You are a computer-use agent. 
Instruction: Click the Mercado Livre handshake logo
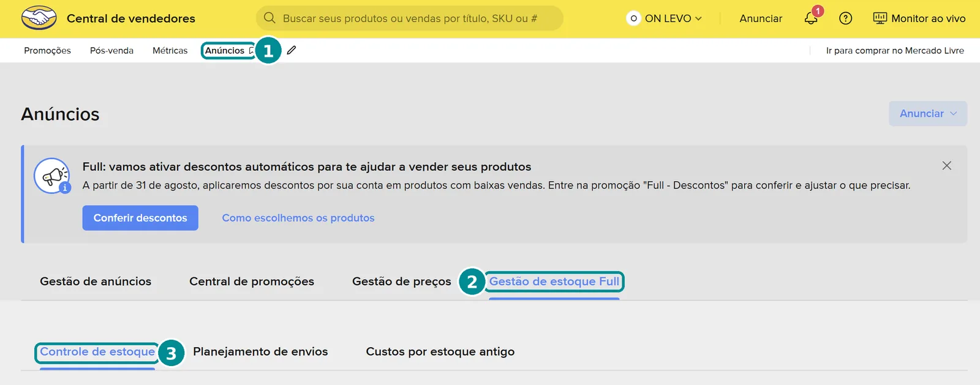click(39, 18)
